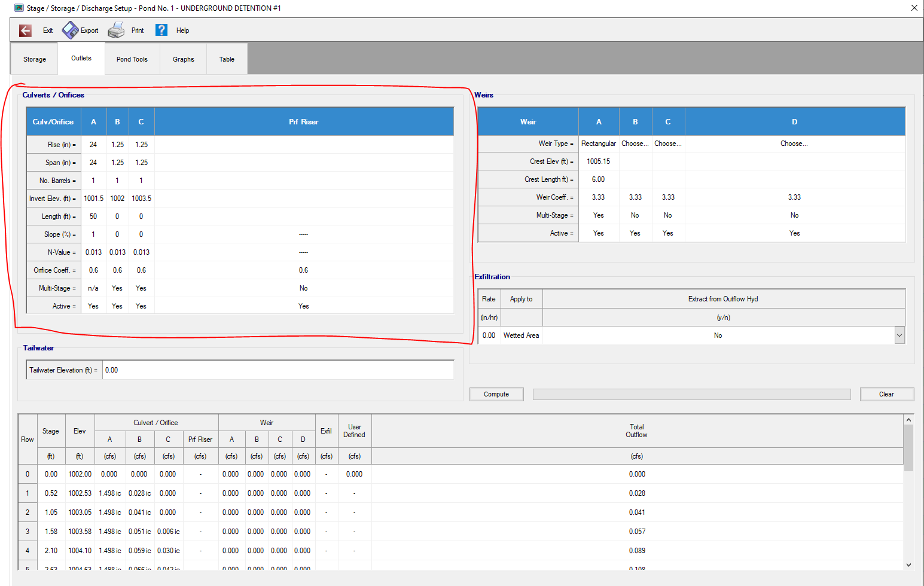The width and height of the screenshot is (924, 586).
Task: Switch to the Storage tab
Action: (34, 59)
